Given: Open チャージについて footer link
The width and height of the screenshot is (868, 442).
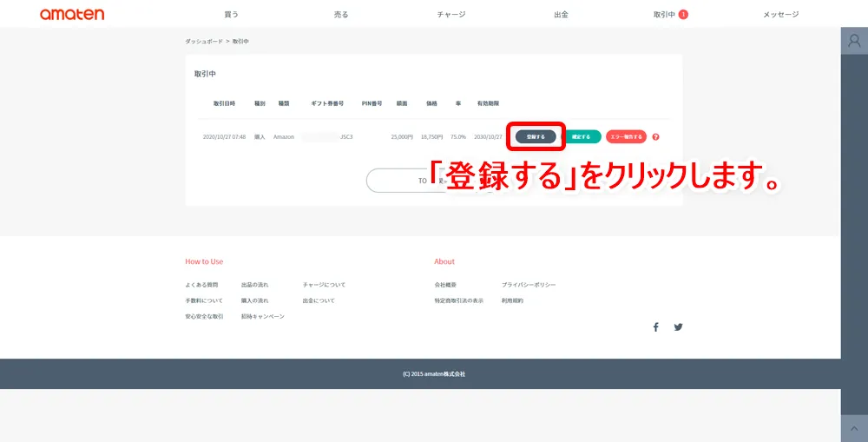Looking at the screenshot, I should (324, 285).
